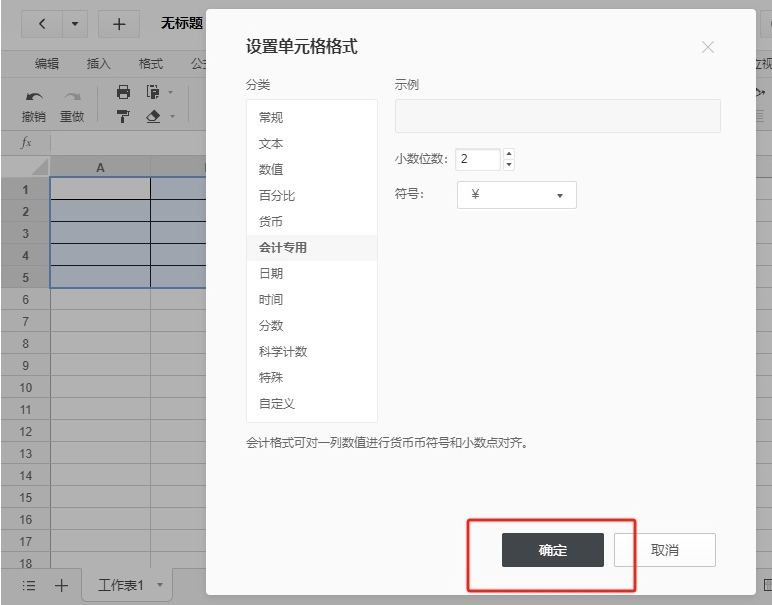The width and height of the screenshot is (772, 605).
Task: Click the eraser clear icon
Action: [x=153, y=116]
